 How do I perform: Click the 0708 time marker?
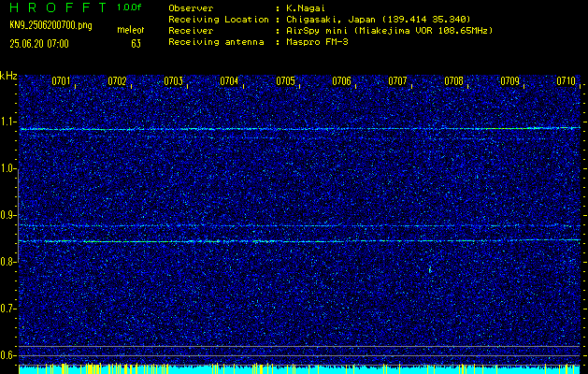(453, 81)
